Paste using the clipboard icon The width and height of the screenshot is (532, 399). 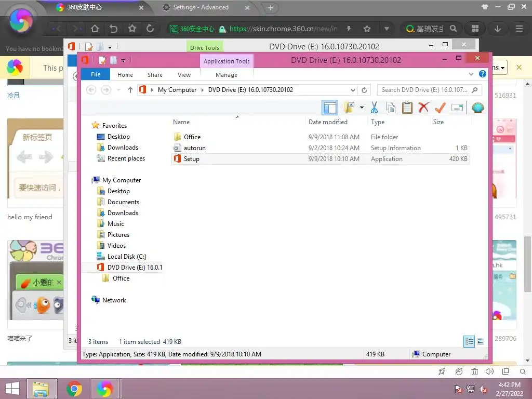point(407,108)
